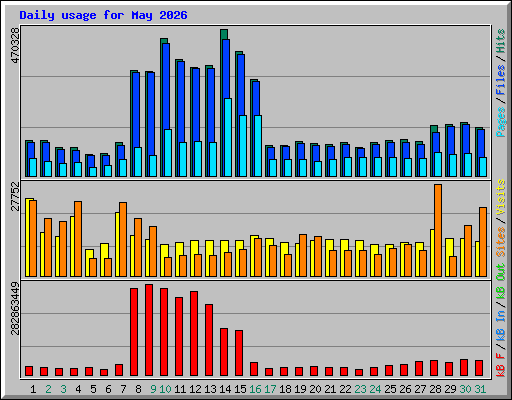The width and height of the screenshot is (512, 400).
Task: Click the y-axis value 282863449
Action: (15, 308)
